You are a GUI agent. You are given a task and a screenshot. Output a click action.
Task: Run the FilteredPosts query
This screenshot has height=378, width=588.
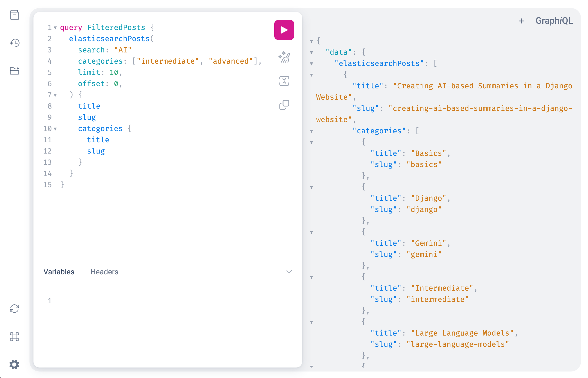click(x=284, y=30)
